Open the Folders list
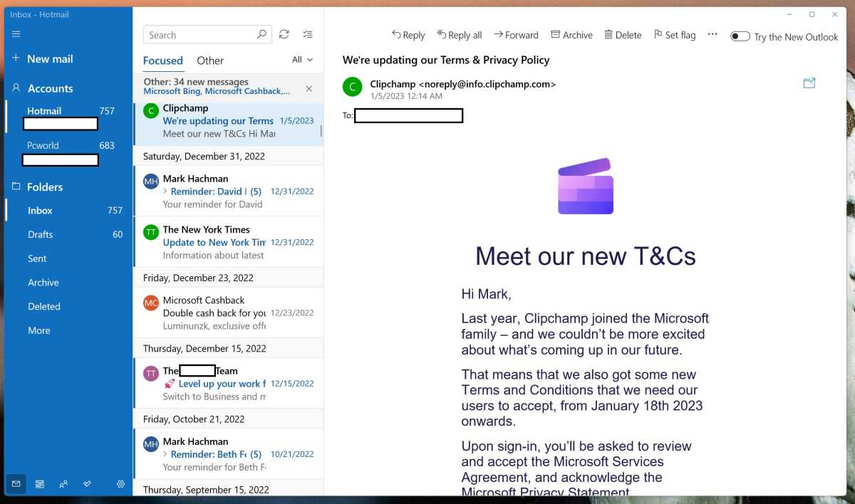855x504 pixels. point(38,187)
